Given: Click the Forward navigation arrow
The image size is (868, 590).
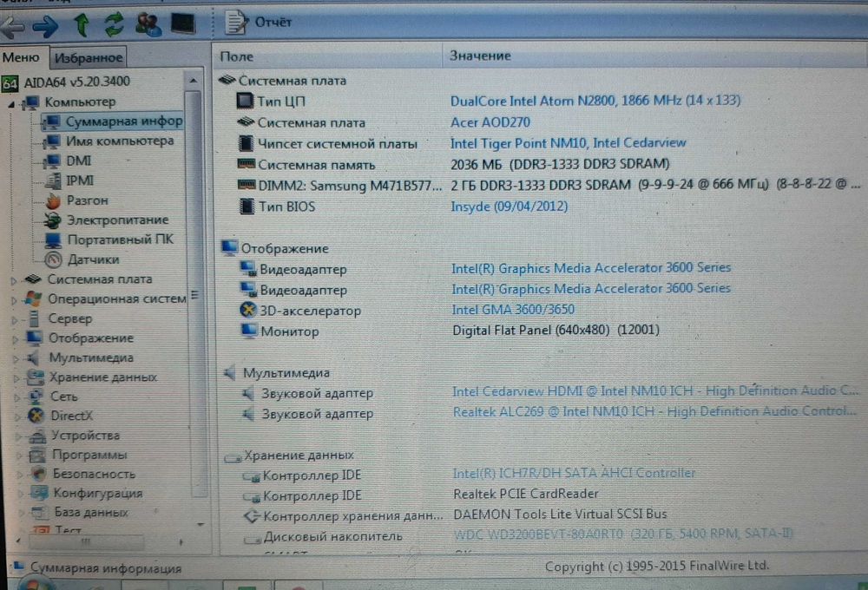Looking at the screenshot, I should [x=45, y=25].
